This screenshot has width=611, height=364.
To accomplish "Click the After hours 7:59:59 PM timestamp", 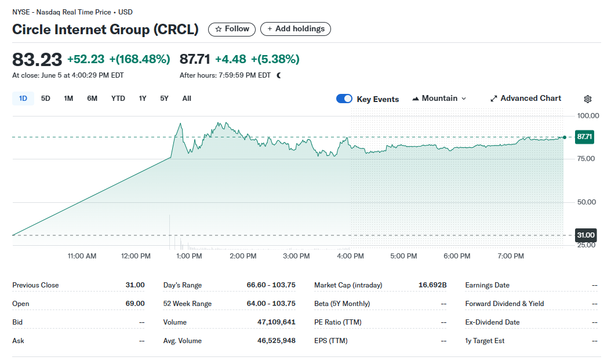I will (x=226, y=75).
